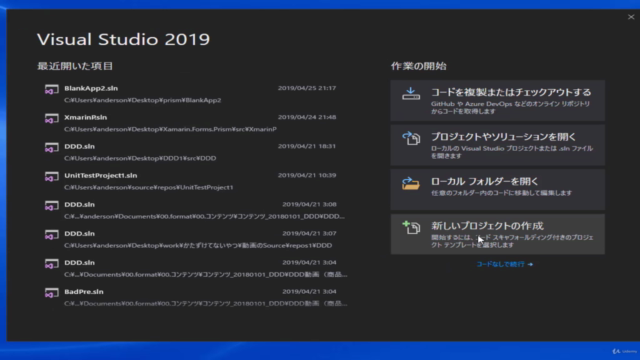Click the 作業の開始 heading
The image size is (640, 360).
[x=419, y=66]
